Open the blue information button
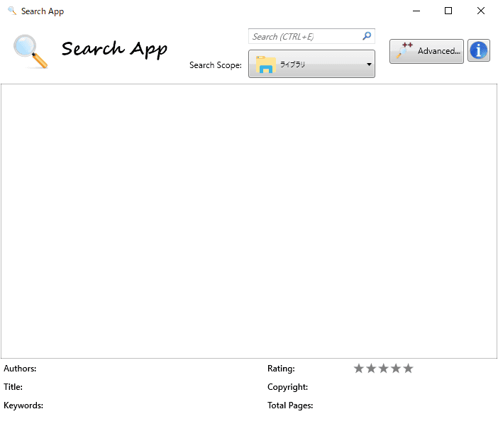 (479, 51)
